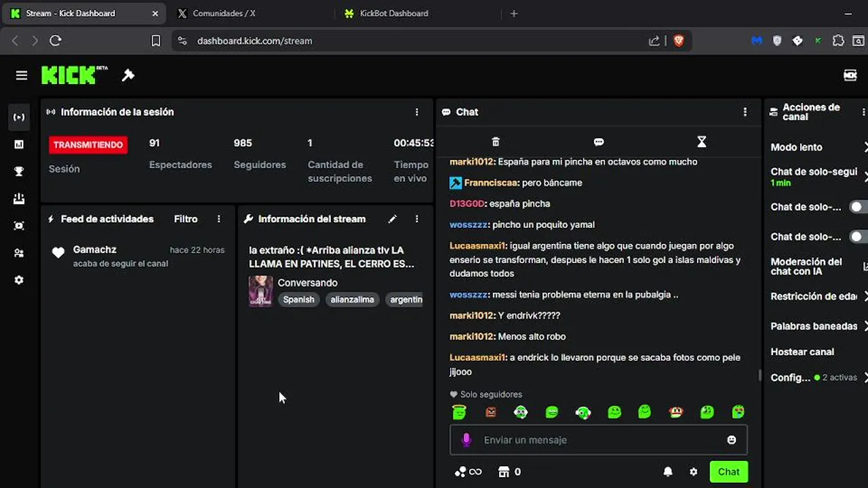This screenshot has width=868, height=488.
Task: Click the green Chat send button
Action: (x=729, y=472)
